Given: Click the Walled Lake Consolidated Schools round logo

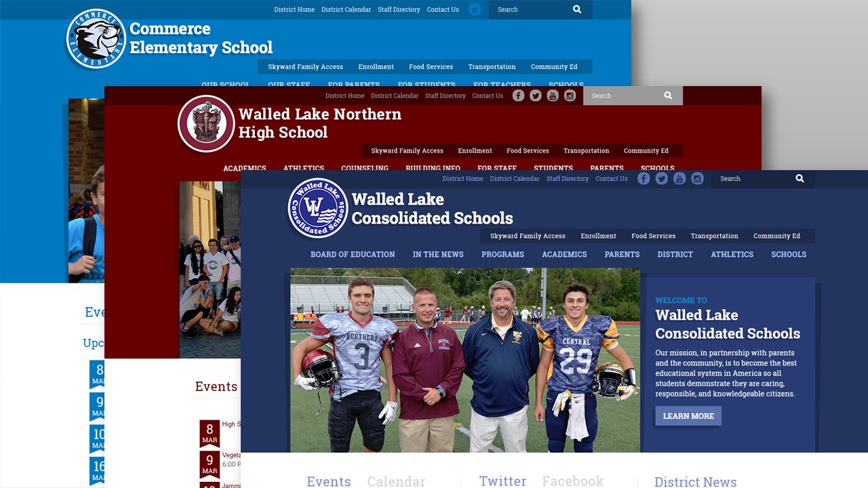Looking at the screenshot, I should [x=318, y=208].
